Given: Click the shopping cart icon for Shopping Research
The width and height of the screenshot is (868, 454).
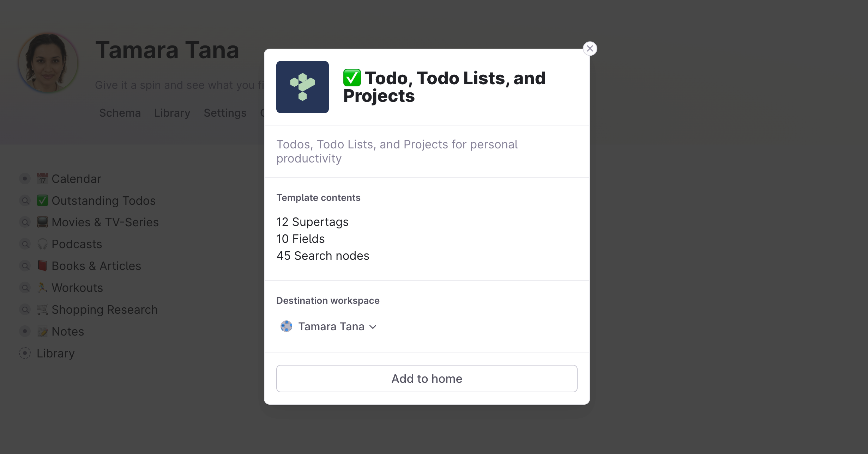Looking at the screenshot, I should (42, 309).
